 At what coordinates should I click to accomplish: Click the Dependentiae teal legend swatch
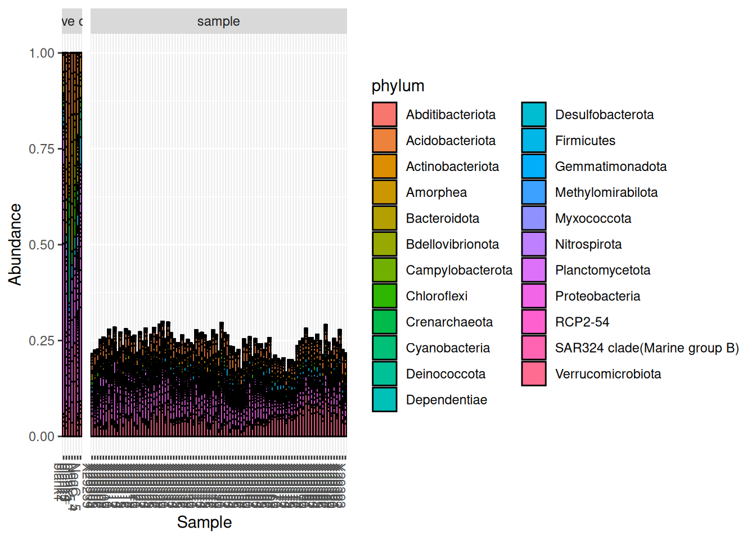coord(384,399)
